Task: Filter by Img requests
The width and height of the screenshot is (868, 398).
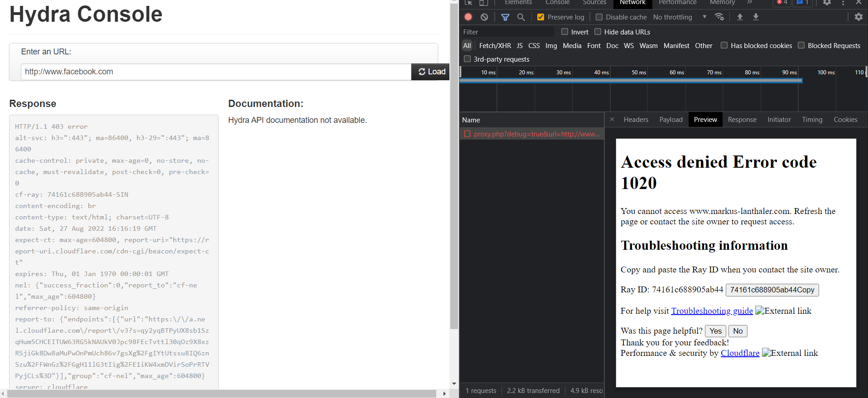Action: pyautogui.click(x=551, y=46)
